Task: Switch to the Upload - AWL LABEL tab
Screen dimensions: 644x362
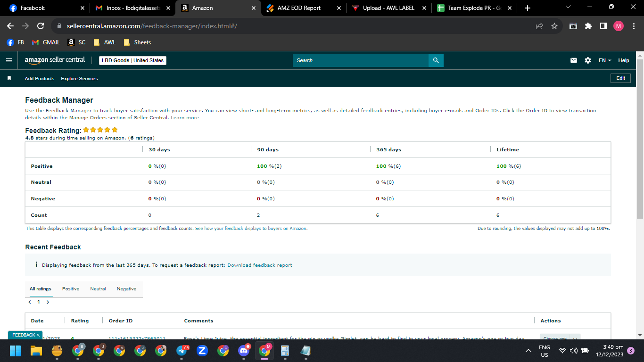Action: tap(389, 8)
